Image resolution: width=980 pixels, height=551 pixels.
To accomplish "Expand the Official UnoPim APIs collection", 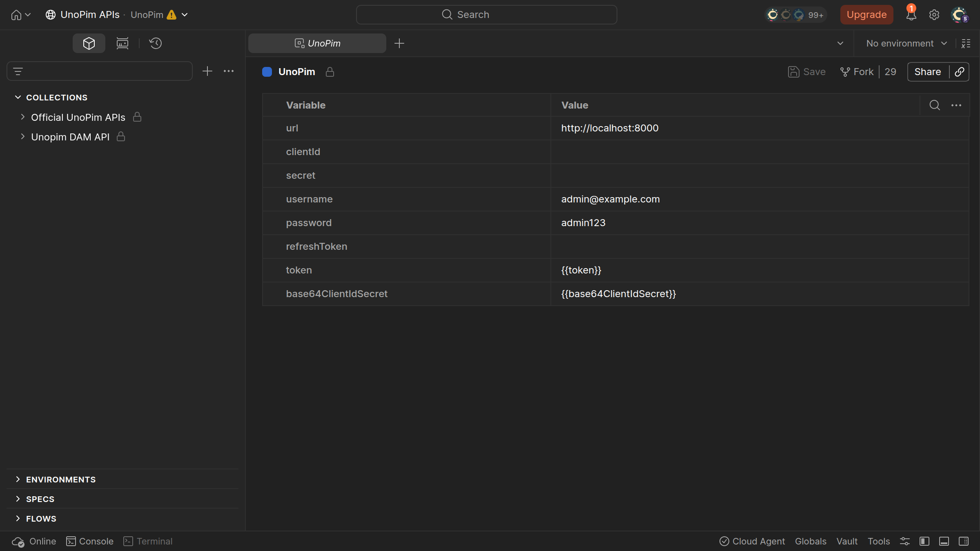I will [x=23, y=117].
